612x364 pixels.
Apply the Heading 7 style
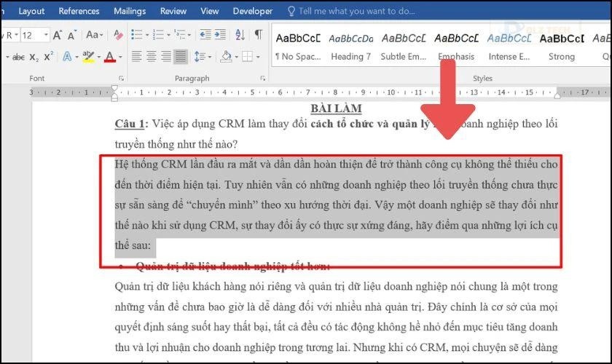(351, 47)
